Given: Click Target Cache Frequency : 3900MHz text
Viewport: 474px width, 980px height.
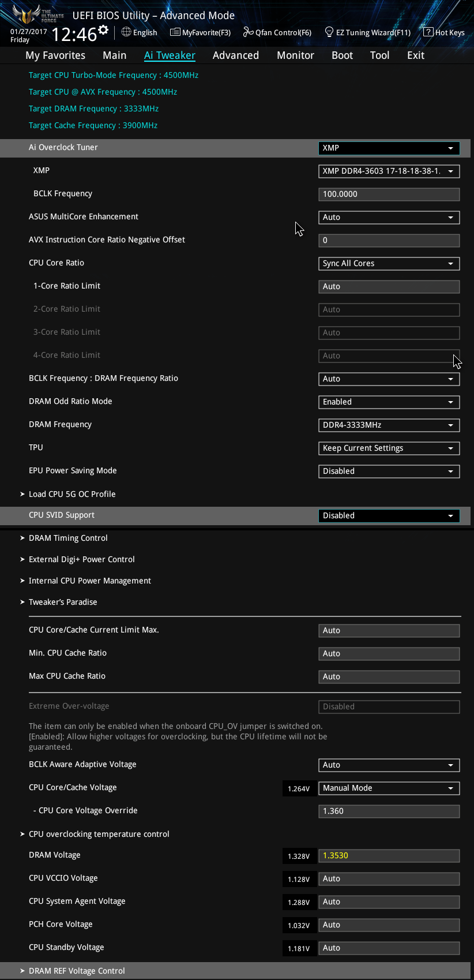Looking at the screenshot, I should 93,125.
